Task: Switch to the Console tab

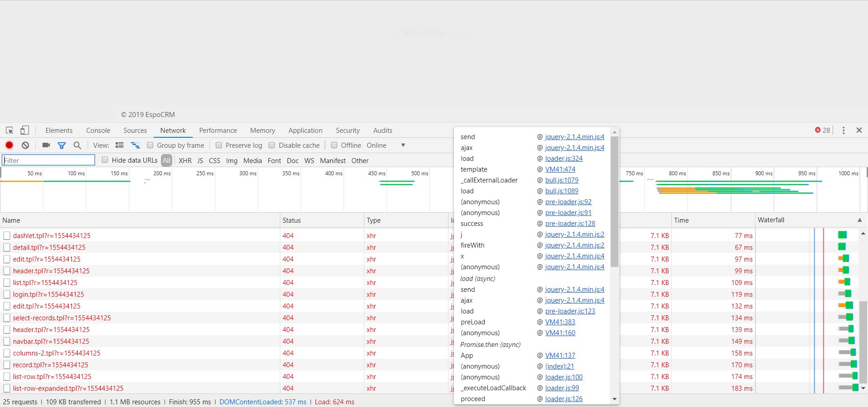Action: (x=98, y=130)
